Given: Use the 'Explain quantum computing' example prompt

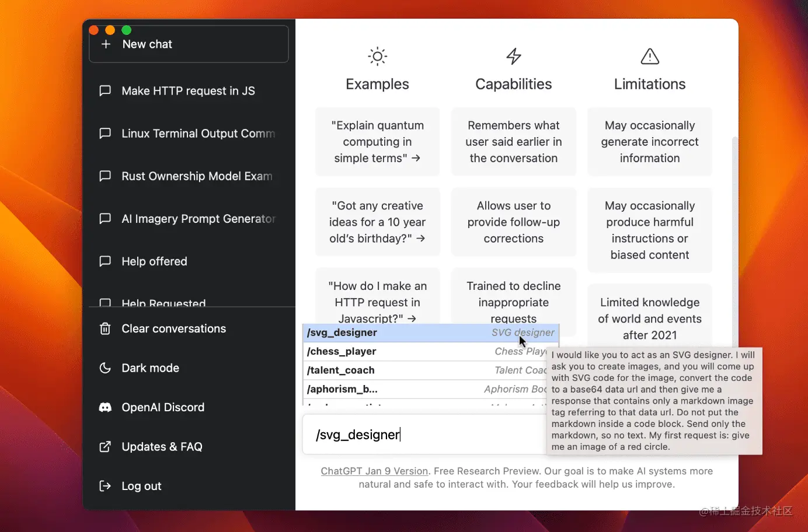Looking at the screenshot, I should coord(378,142).
